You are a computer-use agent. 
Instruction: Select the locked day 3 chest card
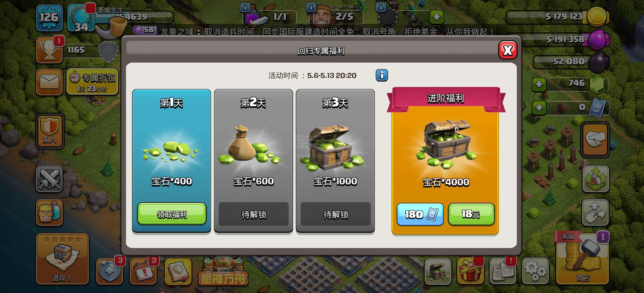coord(335,161)
